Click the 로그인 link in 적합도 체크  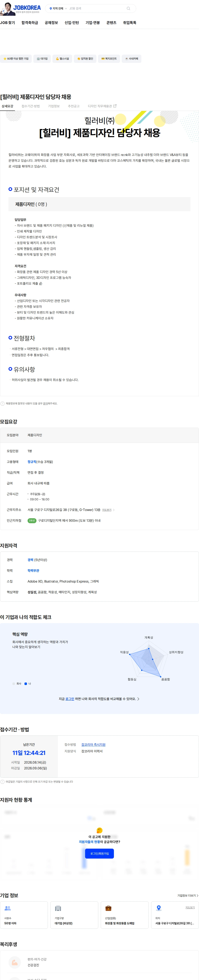[70, 699]
